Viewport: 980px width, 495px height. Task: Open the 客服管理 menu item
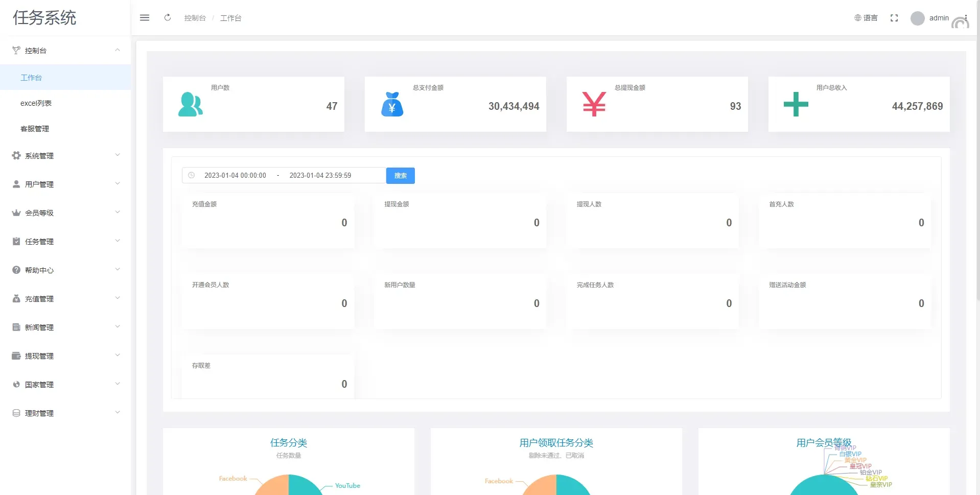(x=35, y=129)
